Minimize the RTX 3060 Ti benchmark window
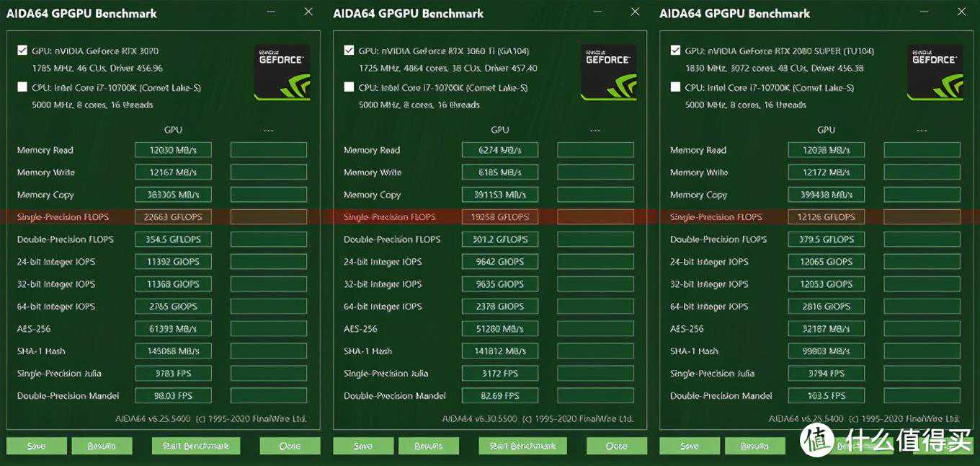 coord(597,12)
